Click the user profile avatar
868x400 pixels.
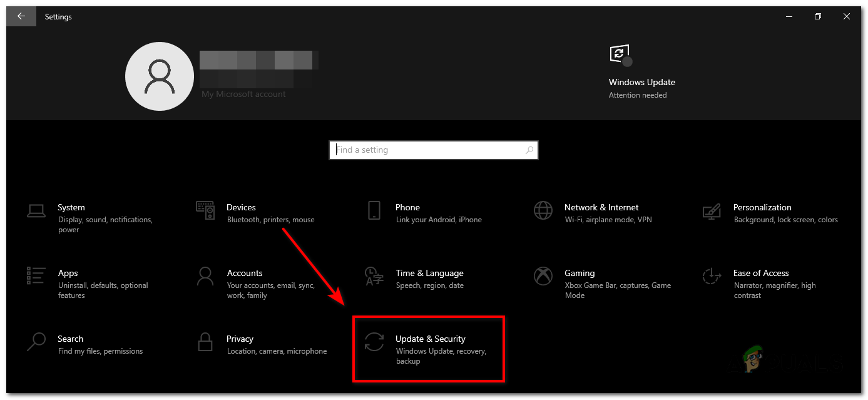click(x=160, y=76)
